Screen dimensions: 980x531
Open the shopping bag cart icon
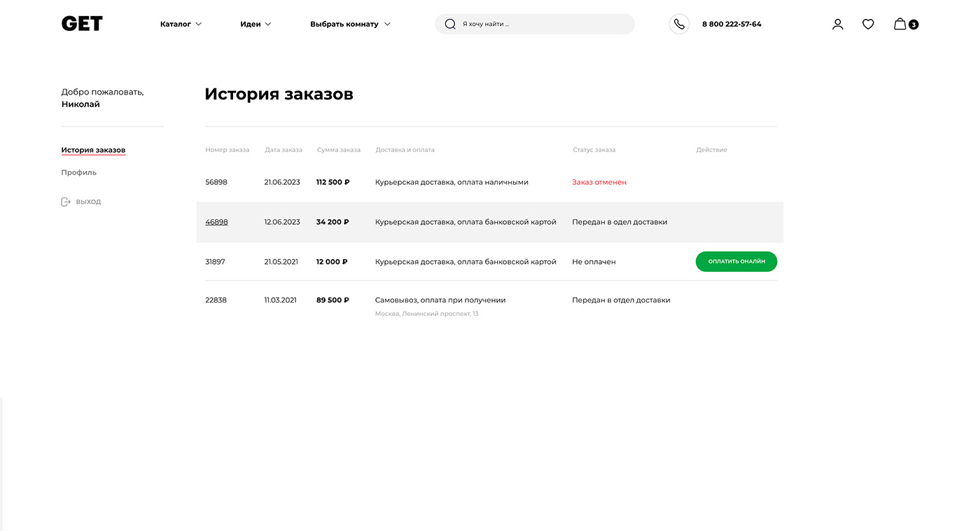click(x=899, y=24)
